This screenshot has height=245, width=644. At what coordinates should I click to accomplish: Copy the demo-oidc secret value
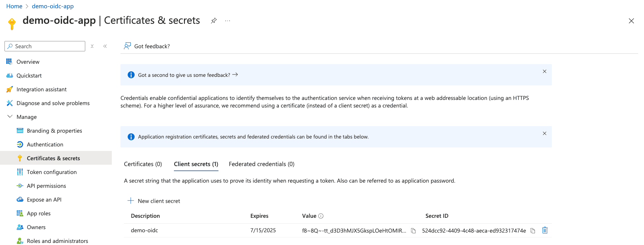(x=413, y=231)
